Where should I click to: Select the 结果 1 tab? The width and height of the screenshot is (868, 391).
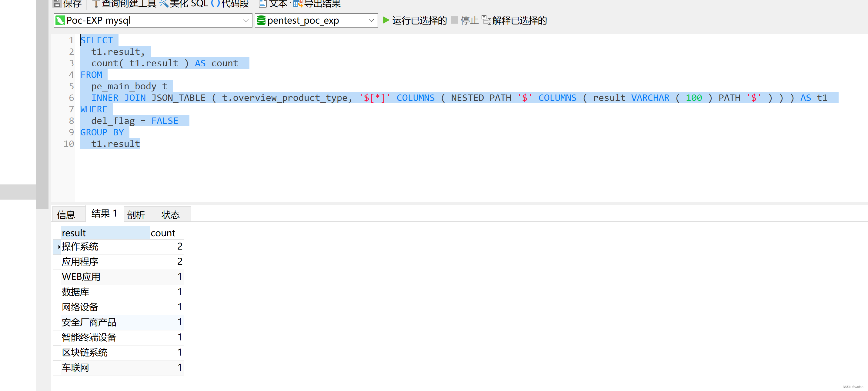104,214
